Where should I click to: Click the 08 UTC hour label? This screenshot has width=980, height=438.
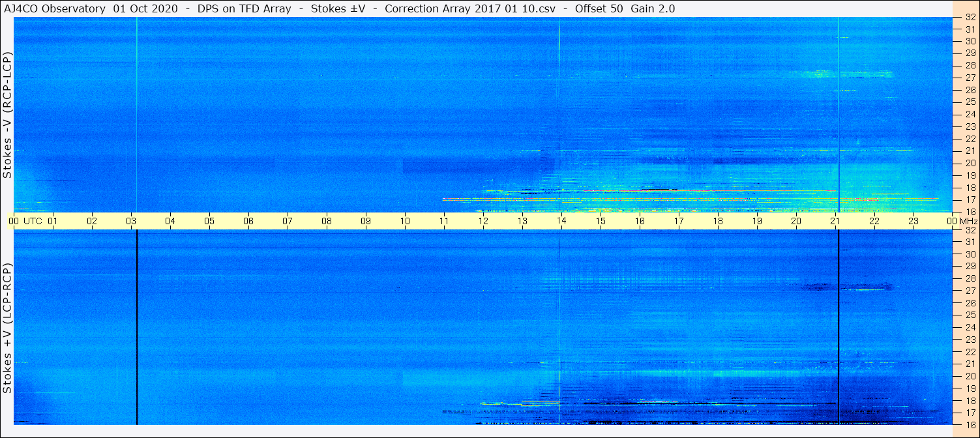point(327,221)
